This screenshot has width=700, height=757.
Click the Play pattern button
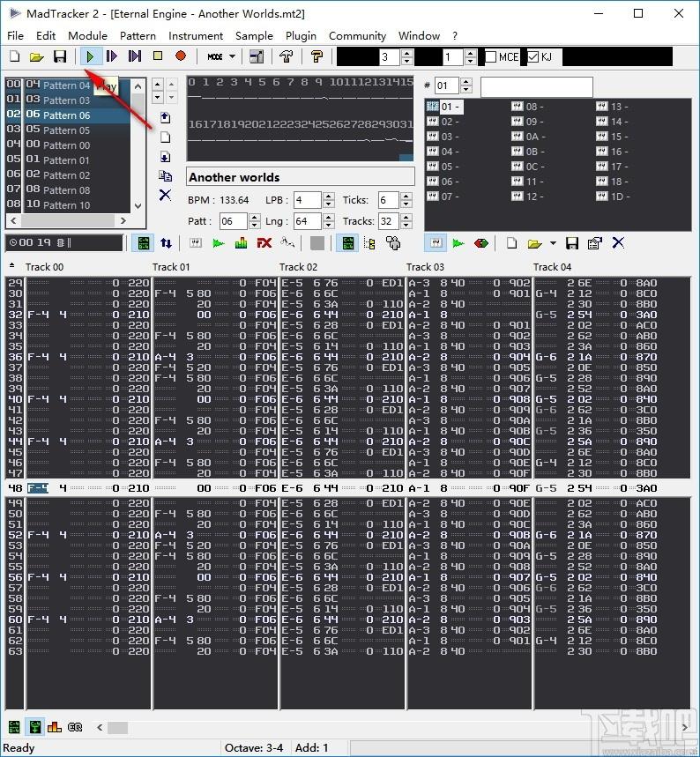(112, 56)
